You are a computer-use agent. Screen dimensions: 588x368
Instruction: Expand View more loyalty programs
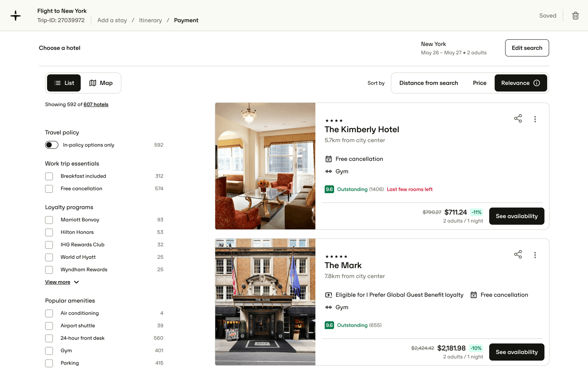click(x=62, y=282)
